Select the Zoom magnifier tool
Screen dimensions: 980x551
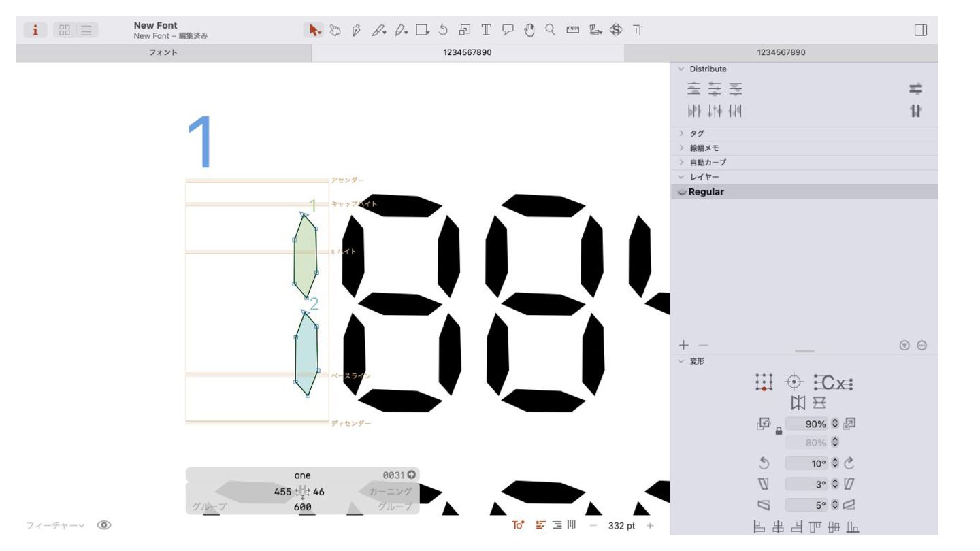pos(550,30)
